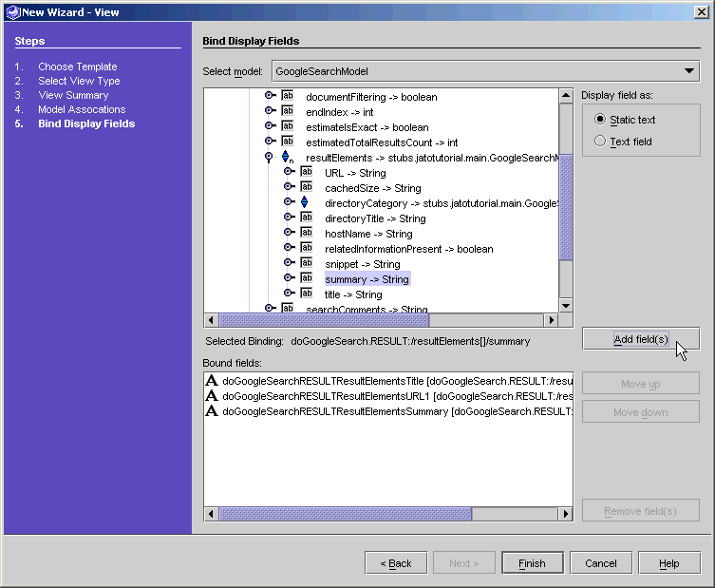The image size is (715, 588).
Task: Click the blue diamond icon of directoryCategory
Action: (304, 201)
